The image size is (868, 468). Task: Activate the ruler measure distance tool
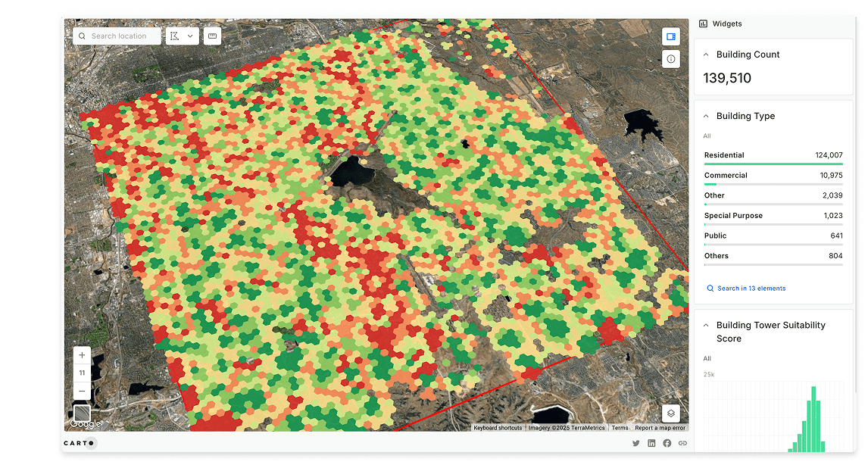(x=212, y=36)
